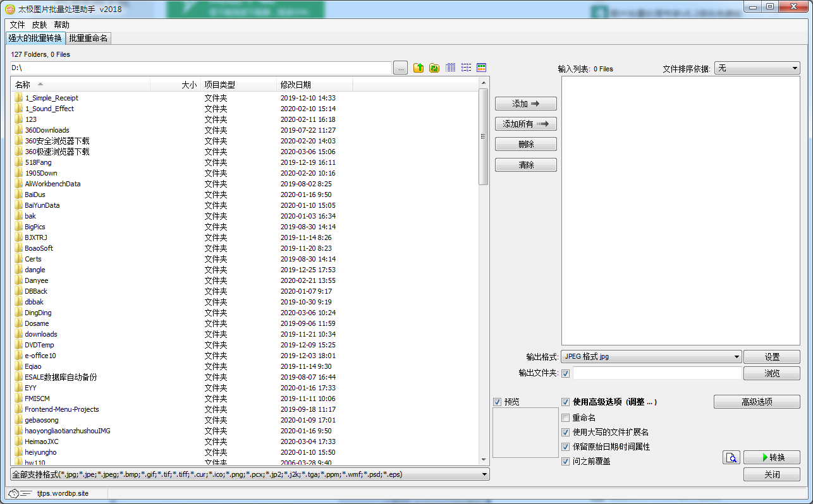The height and width of the screenshot is (504, 813).
Task: Toggle 保留原始日期/时间属性 checkbox
Action: point(565,447)
